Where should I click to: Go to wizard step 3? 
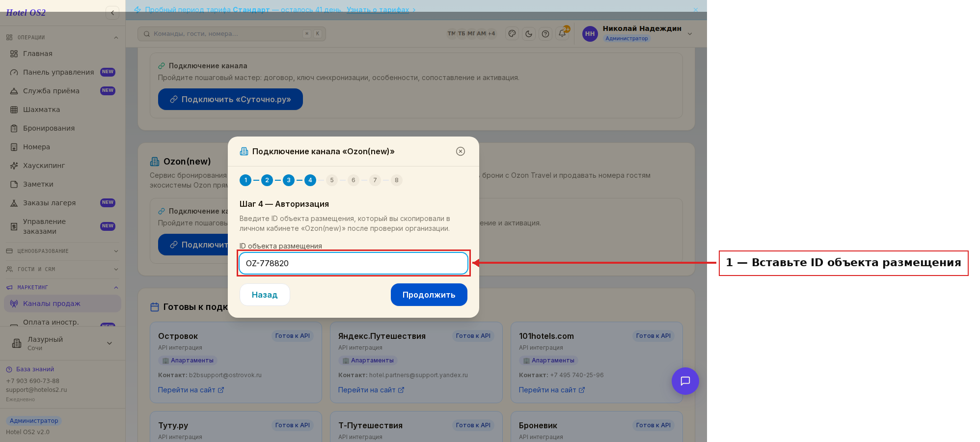coord(289,180)
